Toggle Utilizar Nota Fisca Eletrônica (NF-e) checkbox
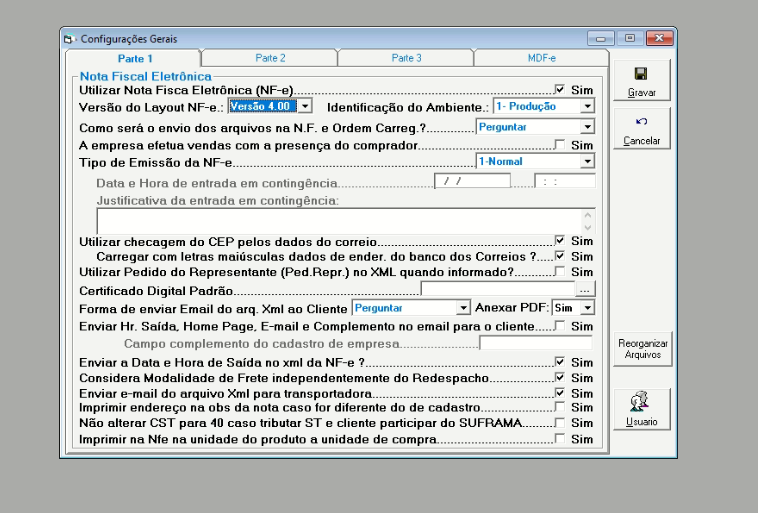 tap(560, 89)
